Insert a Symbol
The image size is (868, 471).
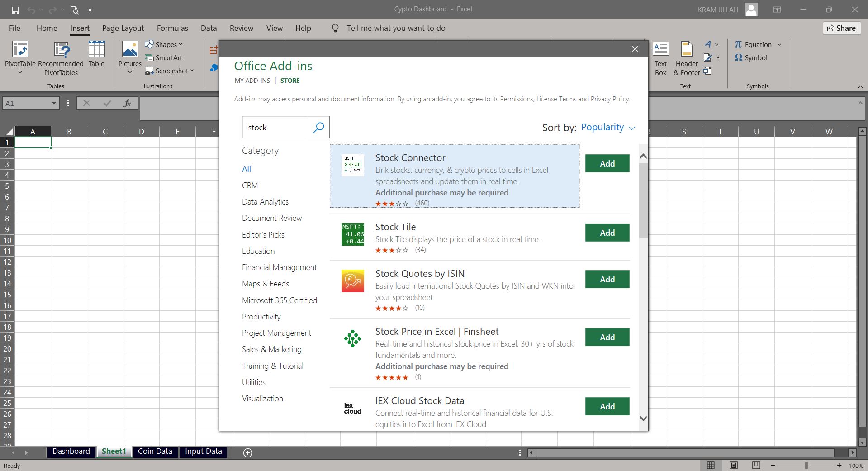[751, 58]
